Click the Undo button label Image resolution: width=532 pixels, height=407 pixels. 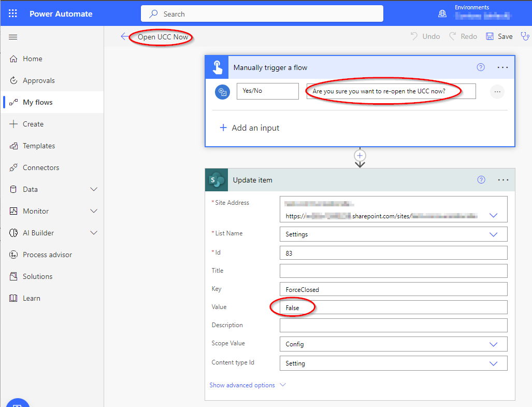[431, 36]
